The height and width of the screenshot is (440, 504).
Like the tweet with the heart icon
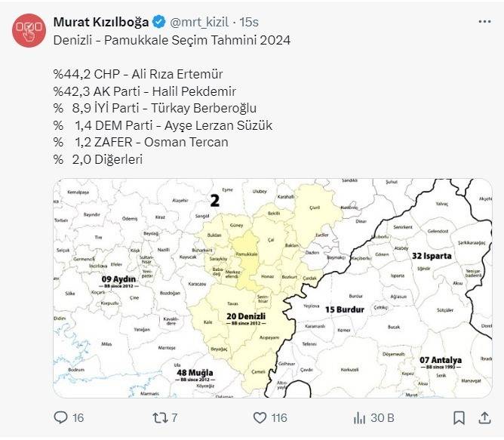click(x=260, y=417)
